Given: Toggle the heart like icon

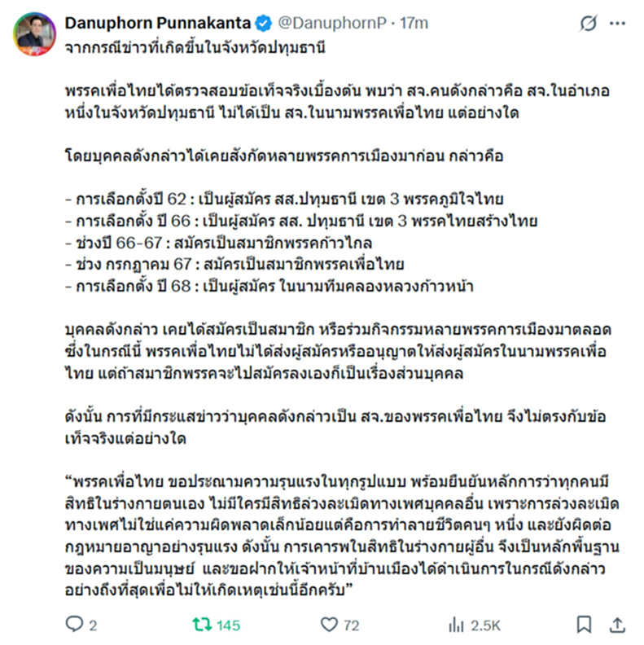Looking at the screenshot, I should tap(329, 625).
